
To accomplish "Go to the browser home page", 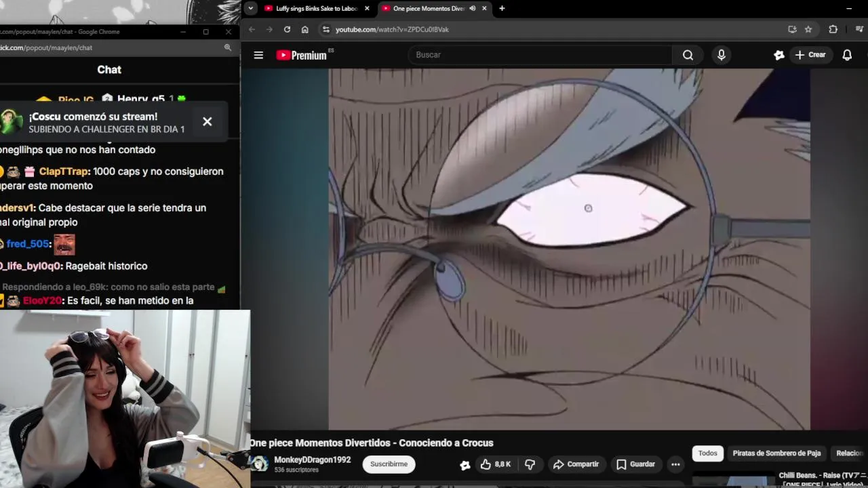I will click(x=304, y=29).
